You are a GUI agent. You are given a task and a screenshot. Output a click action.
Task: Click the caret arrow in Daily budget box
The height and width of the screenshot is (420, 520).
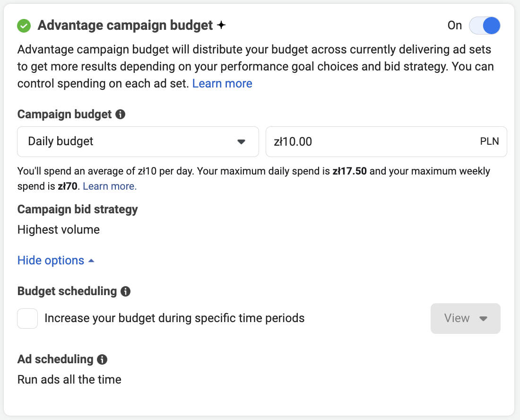(241, 141)
